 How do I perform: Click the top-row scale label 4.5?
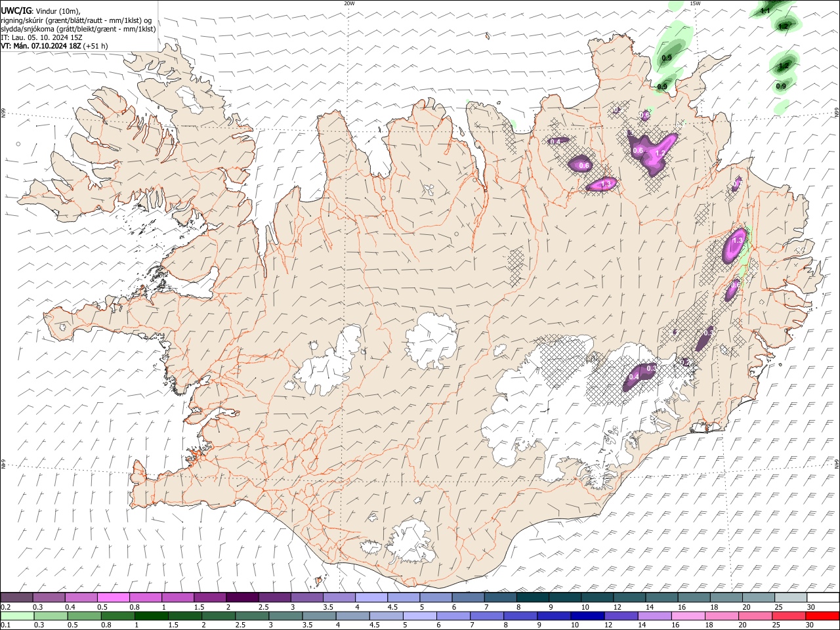coord(392,607)
